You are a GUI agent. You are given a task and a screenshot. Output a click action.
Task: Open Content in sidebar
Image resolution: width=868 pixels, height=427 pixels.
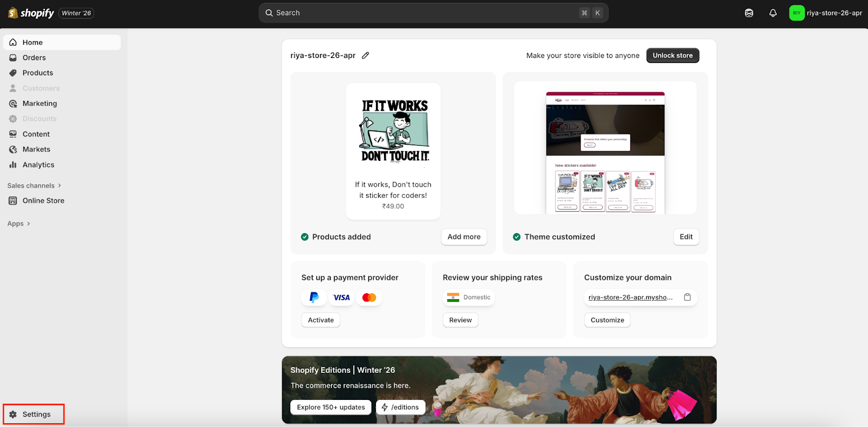click(x=62, y=134)
